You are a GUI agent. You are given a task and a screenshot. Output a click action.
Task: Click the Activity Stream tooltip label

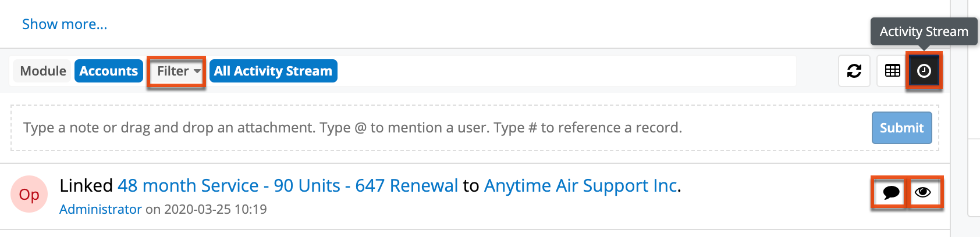(x=924, y=32)
